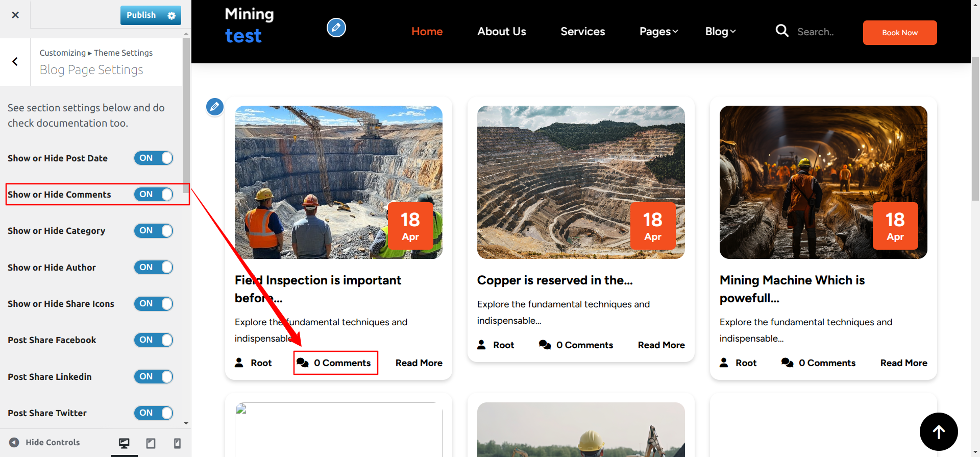Open the About Us menu item
The image size is (980, 457).
point(501,32)
